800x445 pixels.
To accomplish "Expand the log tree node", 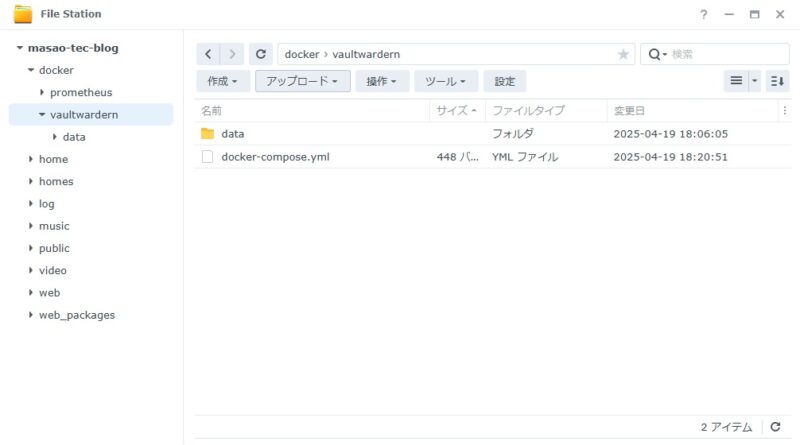I will pyautogui.click(x=31, y=204).
